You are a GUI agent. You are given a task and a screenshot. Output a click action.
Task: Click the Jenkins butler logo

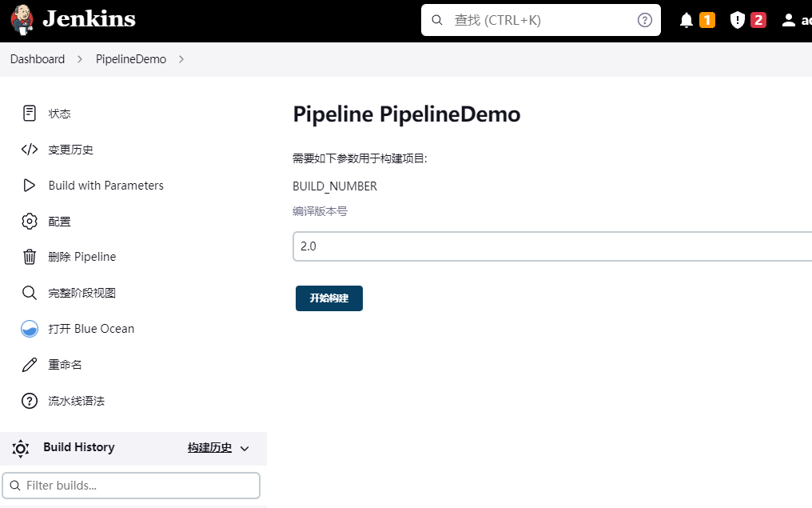point(21,20)
